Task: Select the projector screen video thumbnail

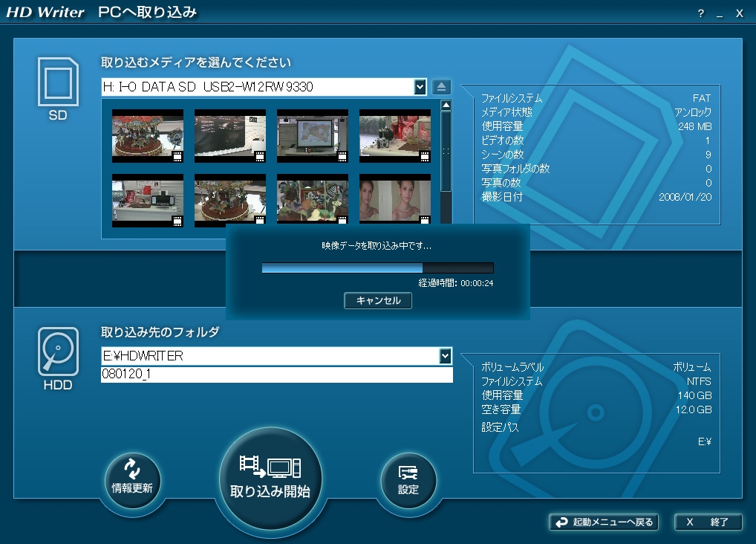Action: pyautogui.click(x=313, y=136)
